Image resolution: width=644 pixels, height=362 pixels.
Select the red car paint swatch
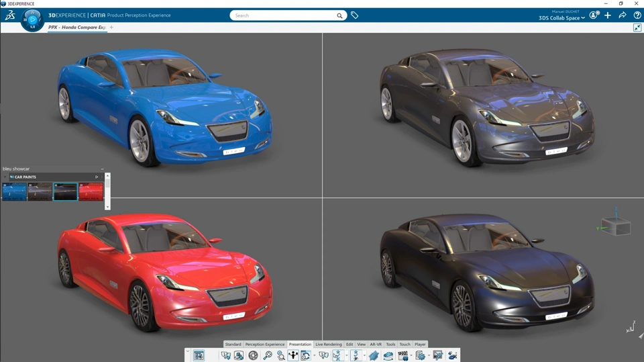point(91,191)
